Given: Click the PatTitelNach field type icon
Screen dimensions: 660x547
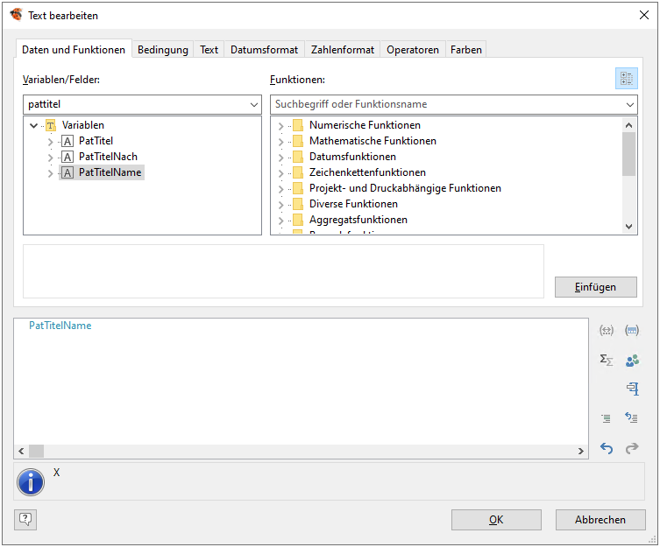Looking at the screenshot, I should coord(67,157).
